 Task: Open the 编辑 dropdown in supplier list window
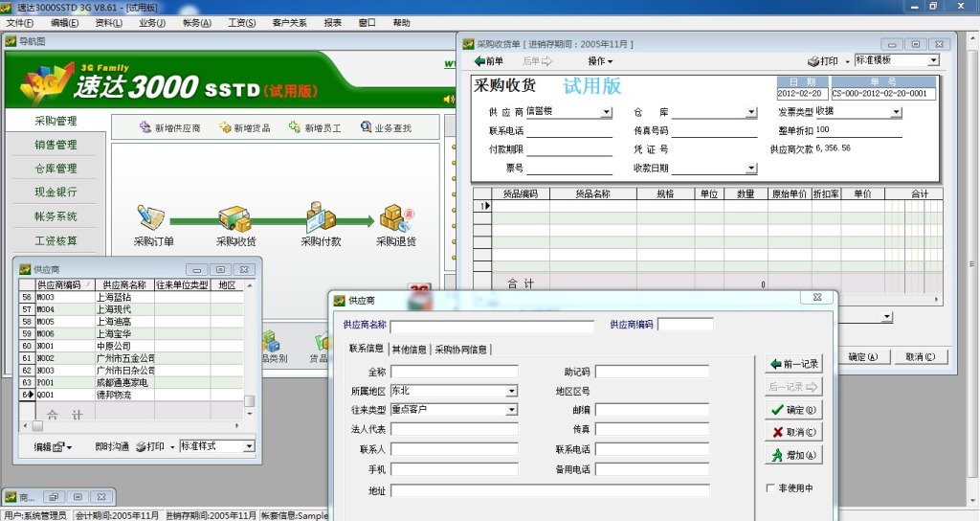click(53, 446)
